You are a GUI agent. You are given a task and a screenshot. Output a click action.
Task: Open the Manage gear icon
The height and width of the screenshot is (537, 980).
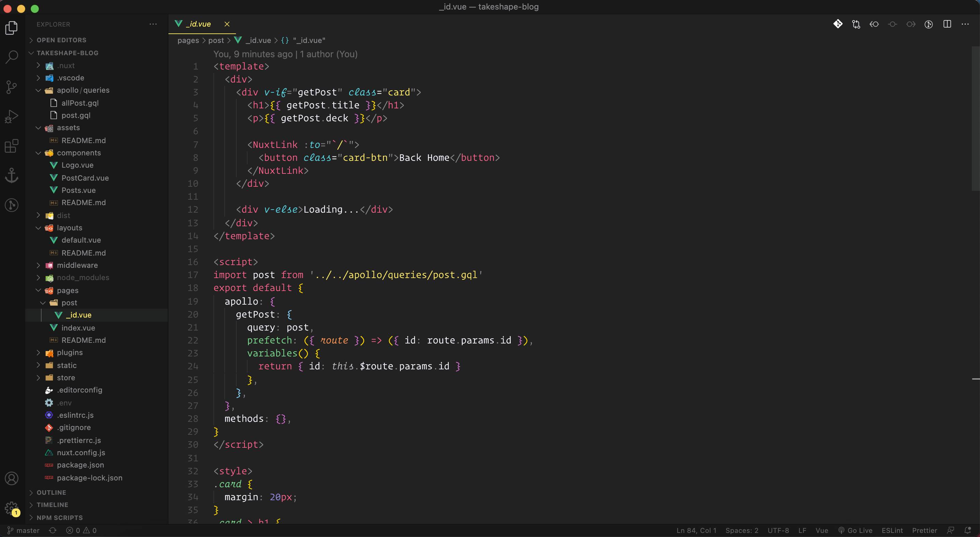pos(12,508)
